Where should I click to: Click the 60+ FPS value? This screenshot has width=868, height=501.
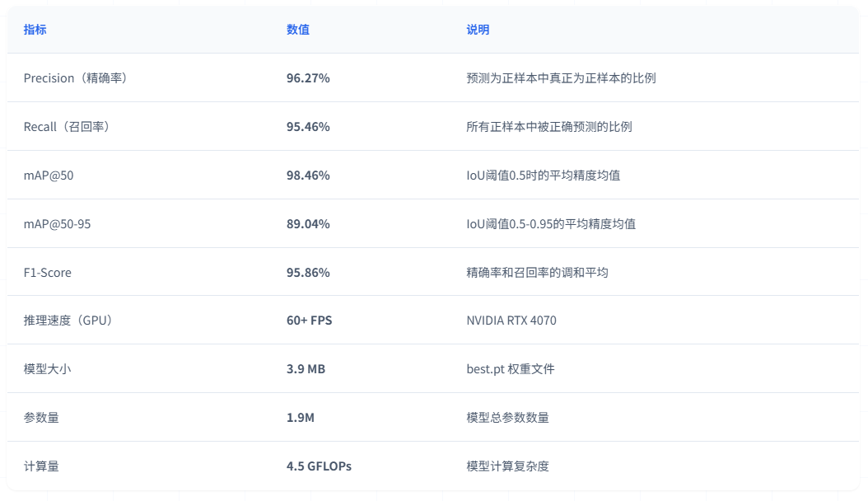(x=310, y=321)
